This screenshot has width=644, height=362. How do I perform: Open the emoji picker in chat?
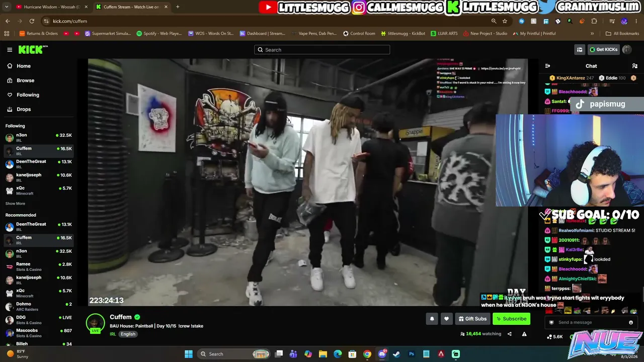point(631,322)
